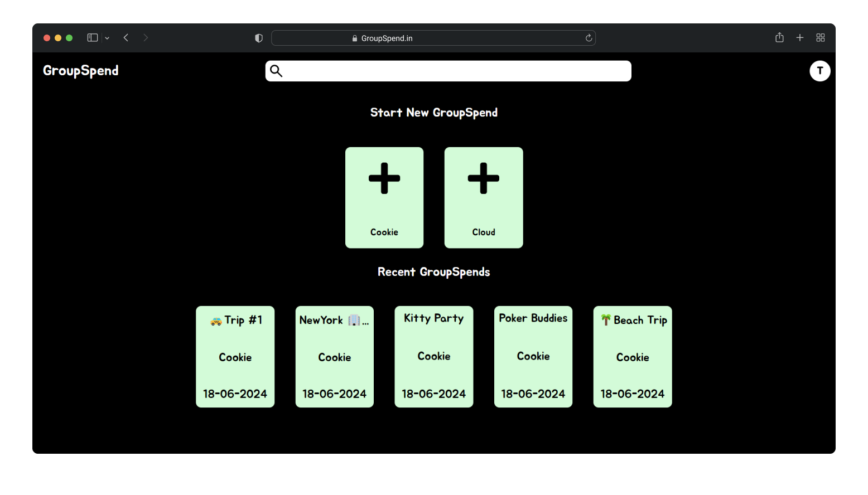The image size is (868, 495).
Task: Toggle the Safari sidebar
Action: pos(93,37)
